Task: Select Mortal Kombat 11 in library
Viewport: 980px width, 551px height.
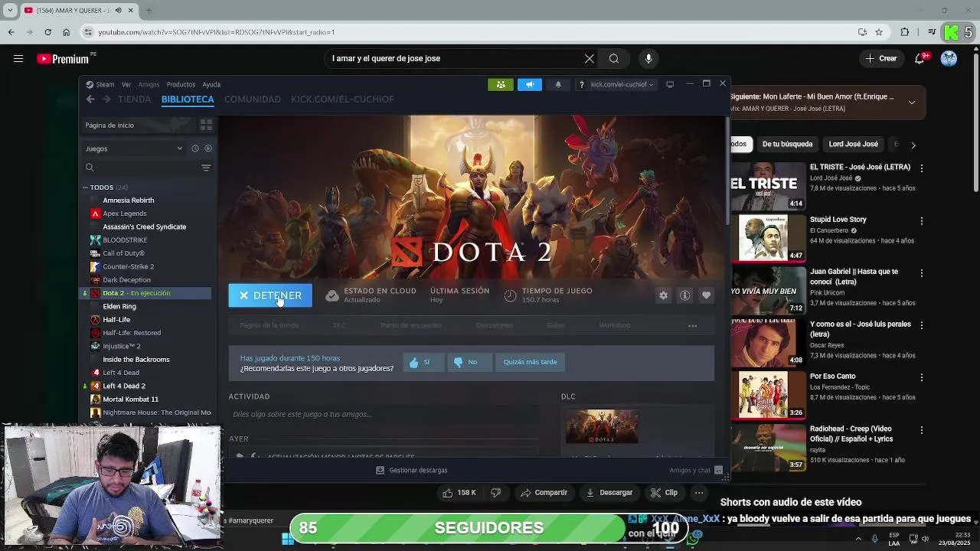Action: tap(130, 399)
